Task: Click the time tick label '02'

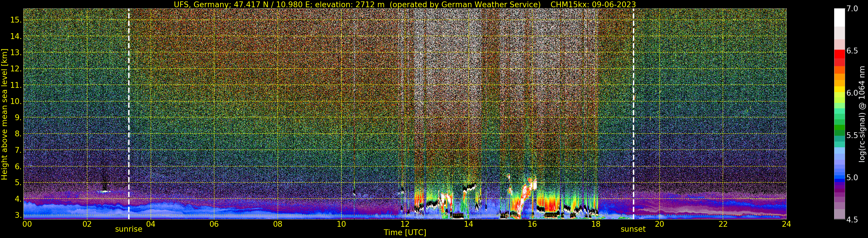Action: coord(87,224)
